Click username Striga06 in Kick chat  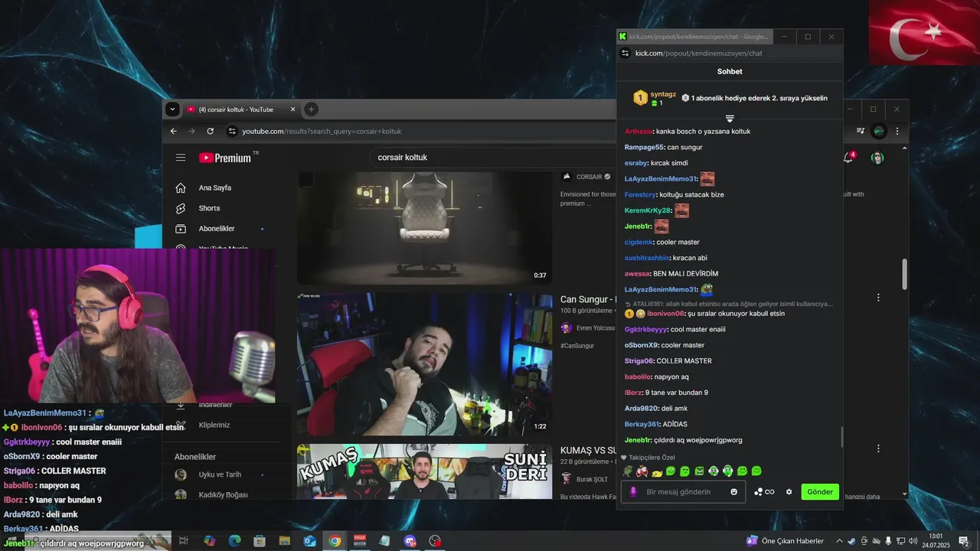point(639,360)
